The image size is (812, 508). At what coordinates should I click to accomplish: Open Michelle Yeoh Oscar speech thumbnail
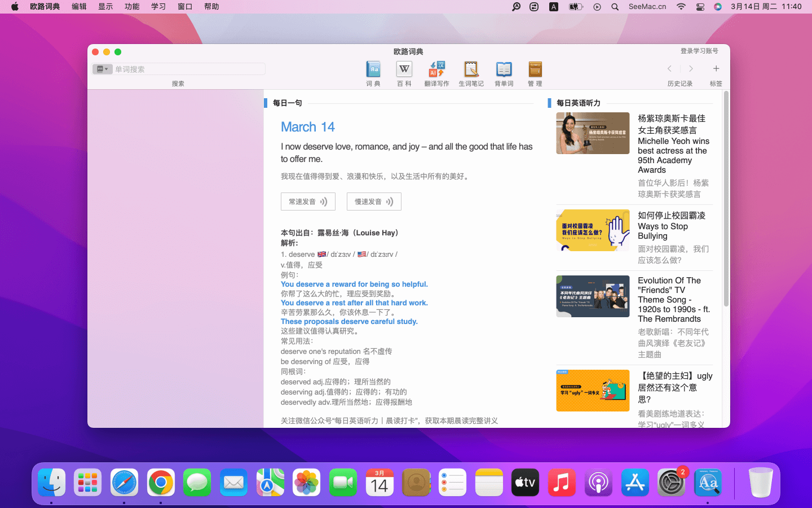pos(593,133)
